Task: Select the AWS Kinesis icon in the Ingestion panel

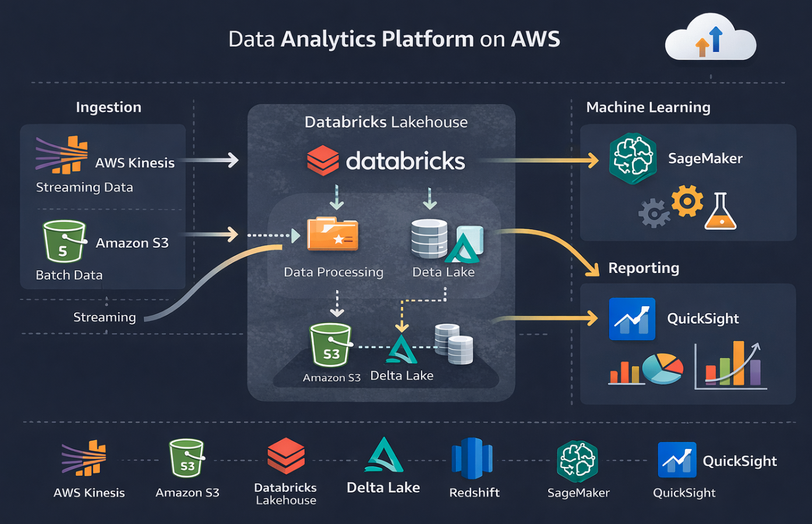Action: point(62,155)
